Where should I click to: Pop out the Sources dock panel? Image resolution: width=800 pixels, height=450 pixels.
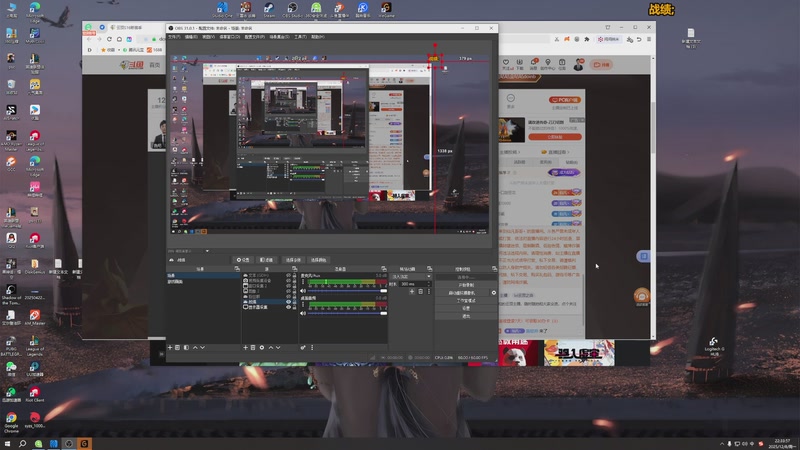pyautogui.click(x=294, y=268)
